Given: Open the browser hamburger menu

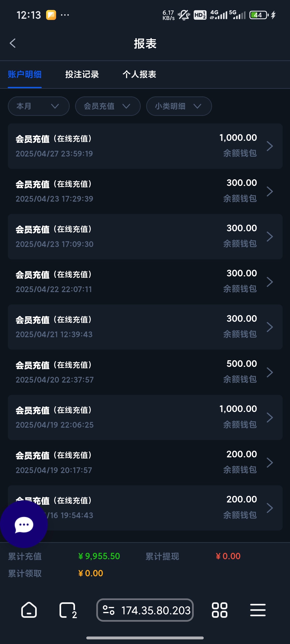Looking at the screenshot, I should tap(258, 610).
